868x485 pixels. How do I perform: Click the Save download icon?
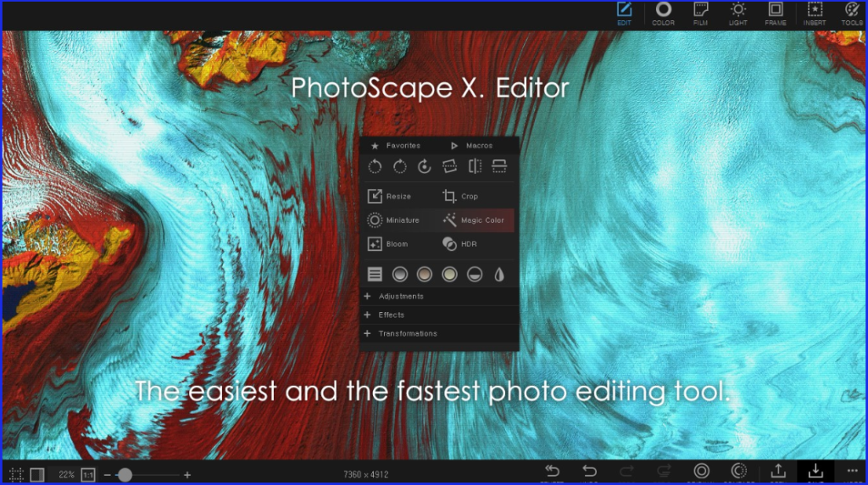[x=815, y=471]
